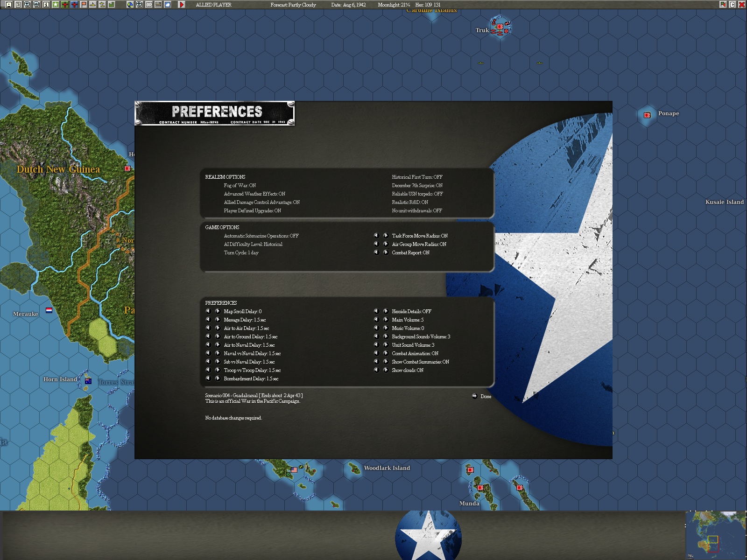
Task: Click the OP toolbar icon
Action: click(149, 5)
